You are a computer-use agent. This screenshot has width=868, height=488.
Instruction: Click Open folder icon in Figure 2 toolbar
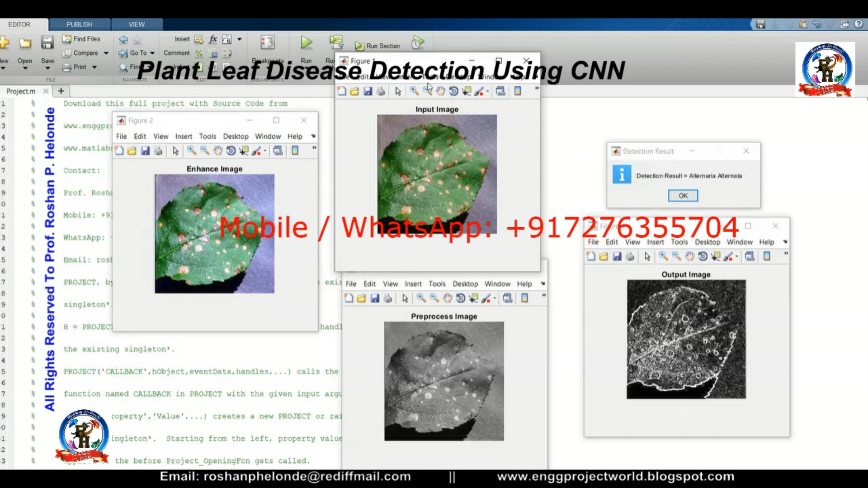point(132,151)
